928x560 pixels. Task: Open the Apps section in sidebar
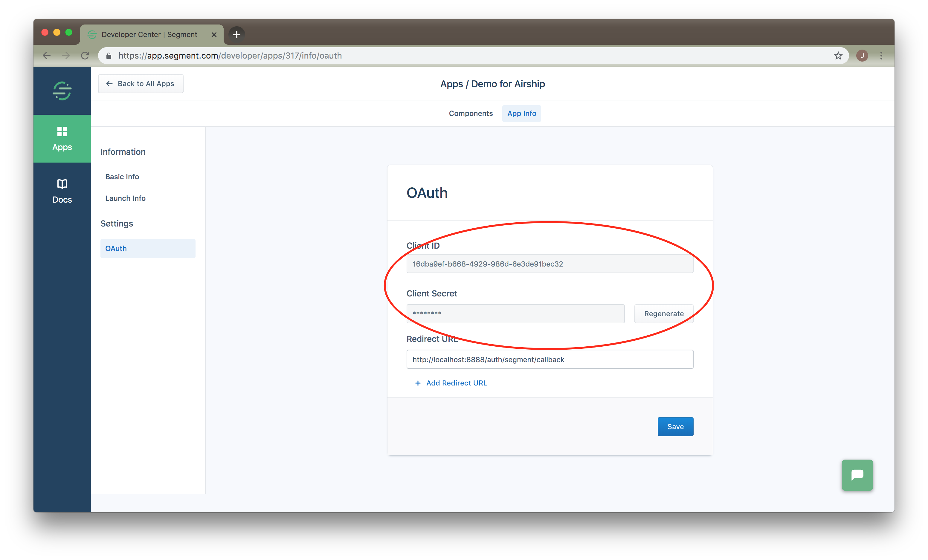[x=62, y=138]
